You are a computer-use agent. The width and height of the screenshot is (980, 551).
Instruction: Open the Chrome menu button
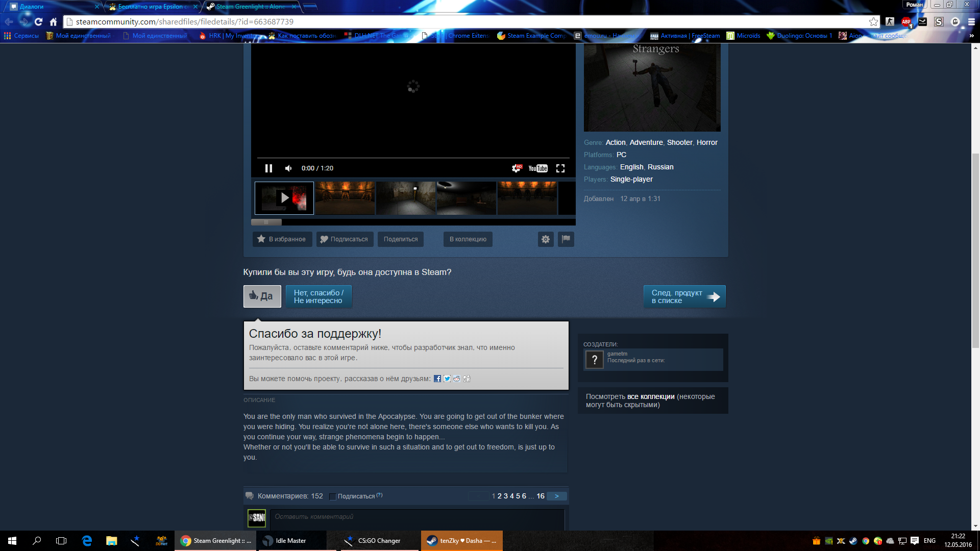click(971, 22)
